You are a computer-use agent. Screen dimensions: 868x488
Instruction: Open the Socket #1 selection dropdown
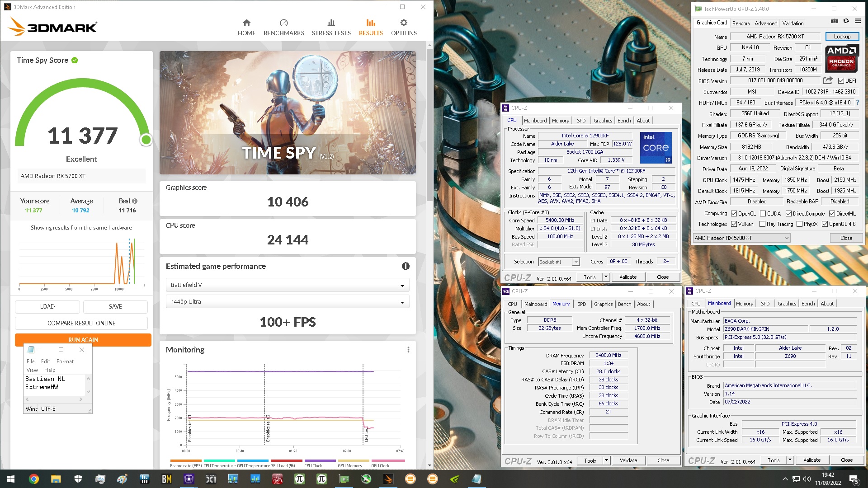559,262
